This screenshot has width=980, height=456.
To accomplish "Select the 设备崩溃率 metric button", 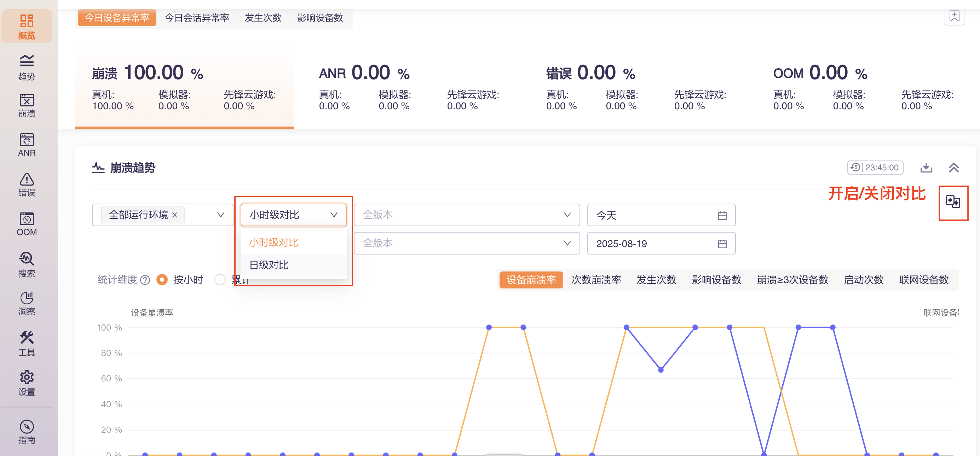I will (x=531, y=280).
